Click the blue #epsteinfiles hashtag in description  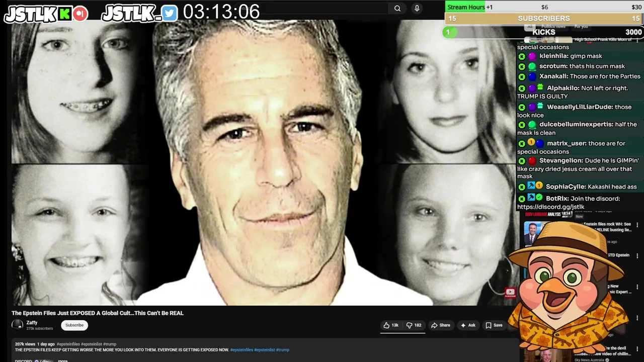coord(241,350)
